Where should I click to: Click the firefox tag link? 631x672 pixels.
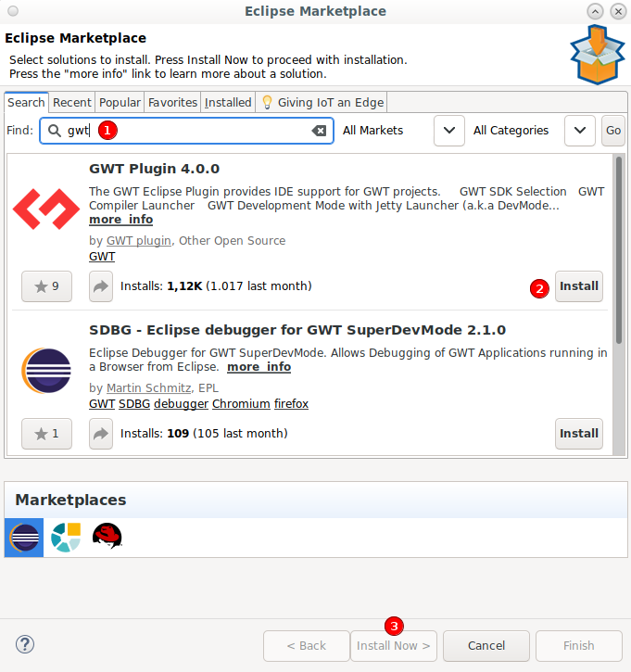point(291,404)
